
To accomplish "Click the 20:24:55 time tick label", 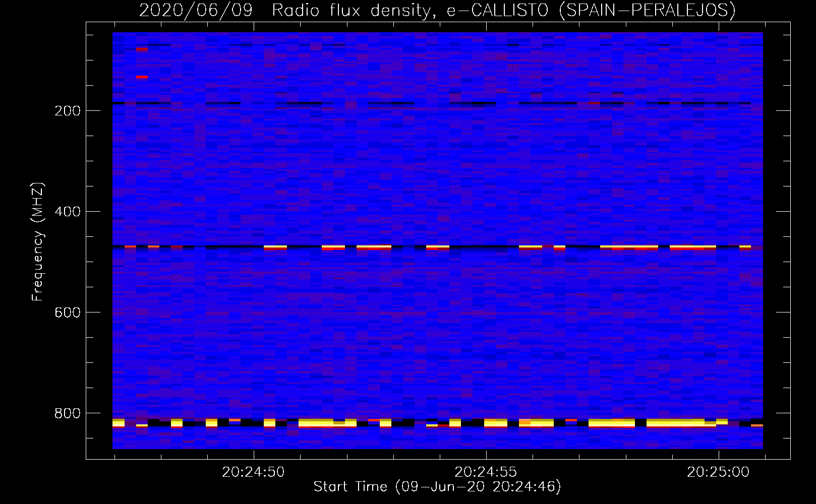I will coord(486,472).
